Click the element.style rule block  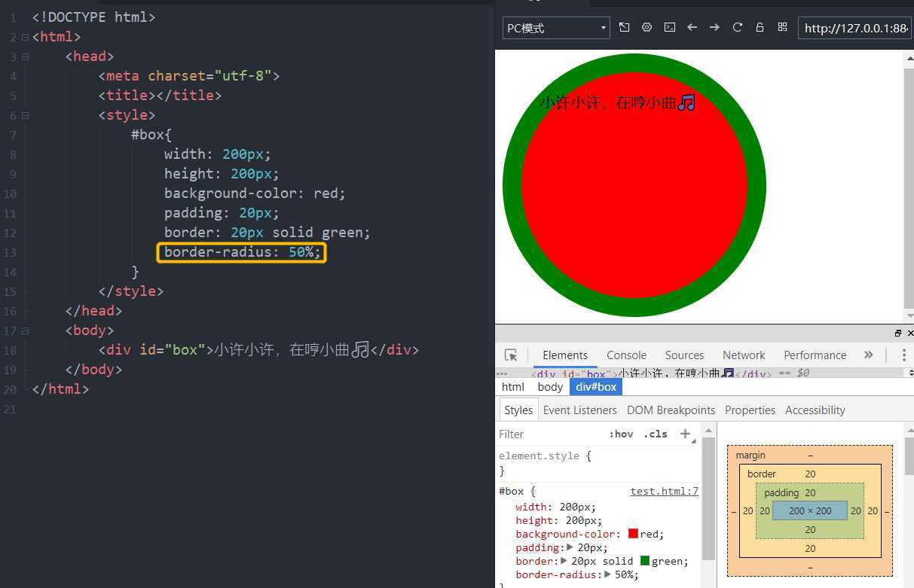point(598,463)
